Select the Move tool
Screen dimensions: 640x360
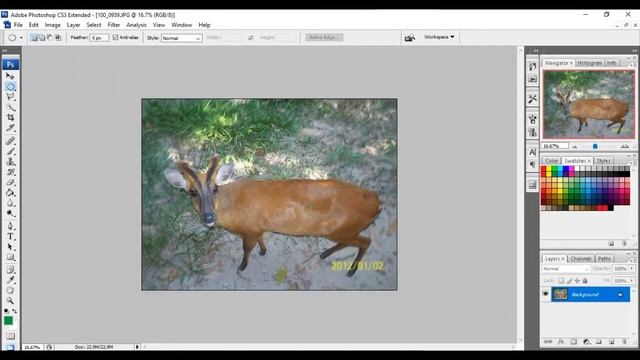[10, 76]
